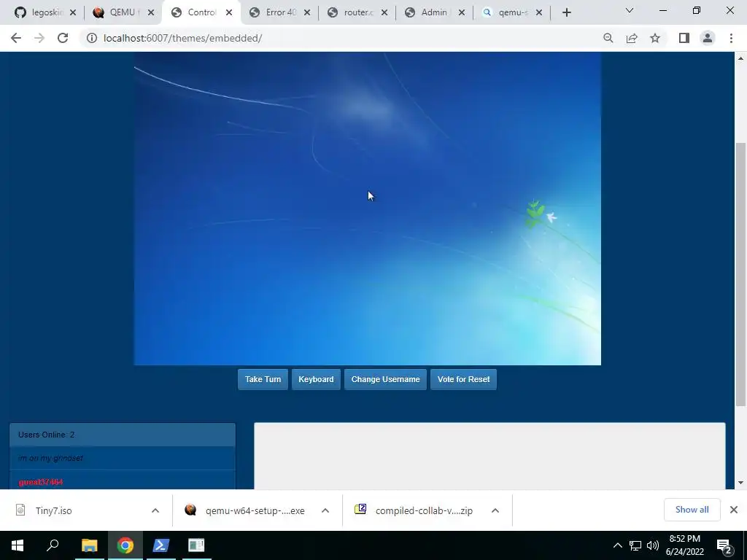Open a new tab with plus
The width and height of the screenshot is (747, 560).
566,12
